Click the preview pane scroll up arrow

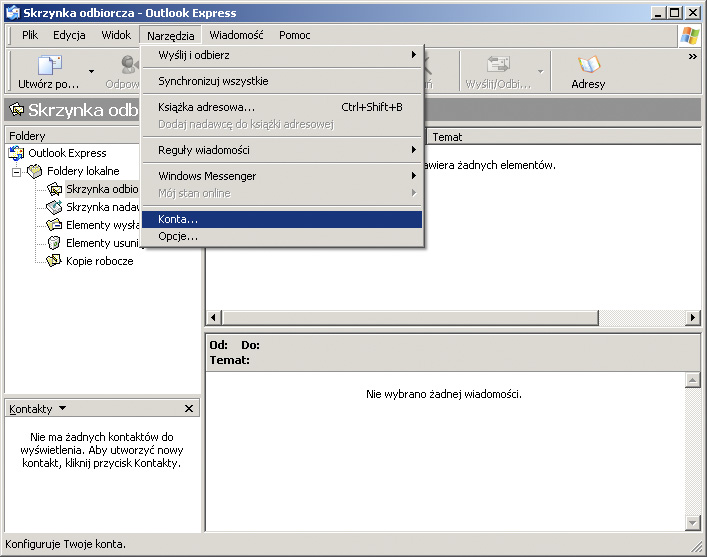click(x=692, y=380)
